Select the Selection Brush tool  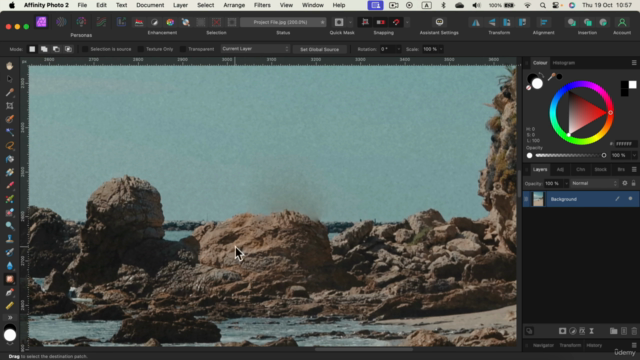(10, 119)
